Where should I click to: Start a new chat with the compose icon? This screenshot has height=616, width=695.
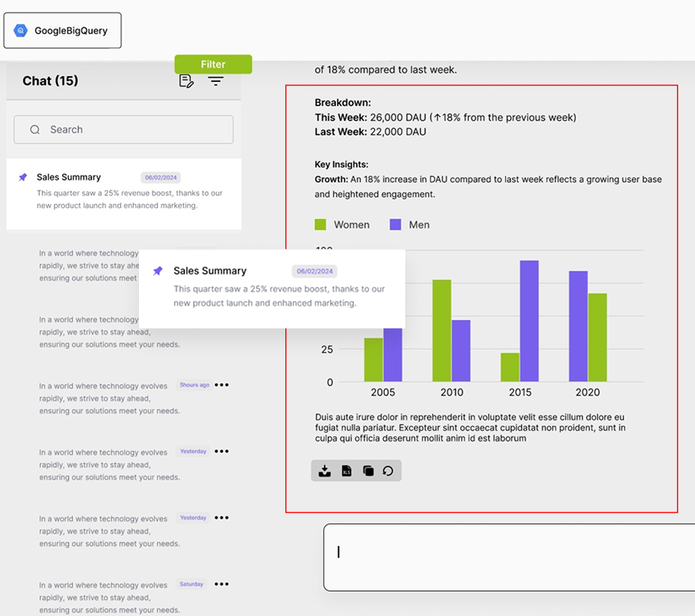click(187, 81)
